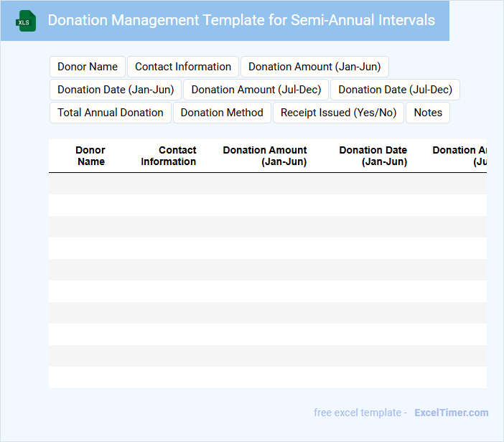Select the Donation Date (Jan-Jun) tag

pyautogui.click(x=116, y=90)
